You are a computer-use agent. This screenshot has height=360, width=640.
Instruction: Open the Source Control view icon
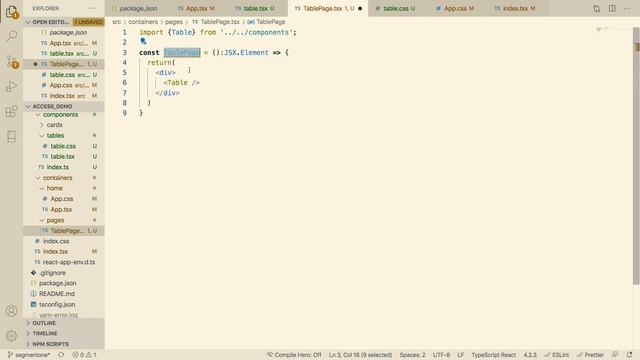click(x=12, y=62)
